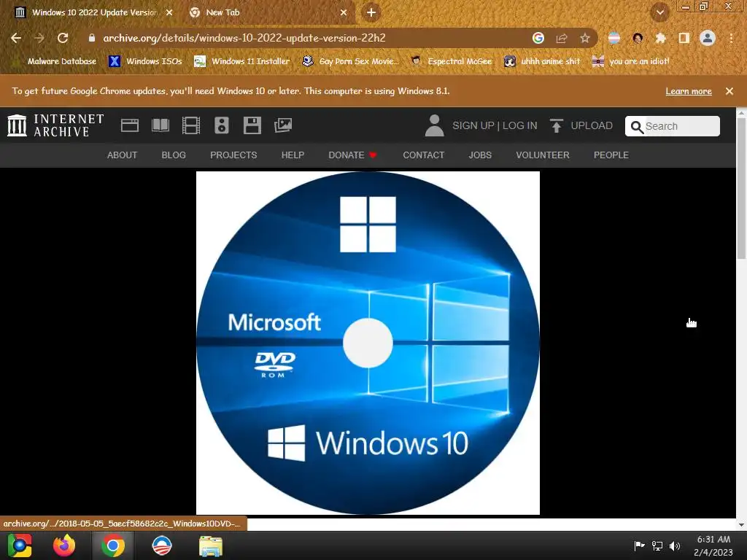This screenshot has width=747, height=560.
Task: Reload the current page
Action: point(63,38)
